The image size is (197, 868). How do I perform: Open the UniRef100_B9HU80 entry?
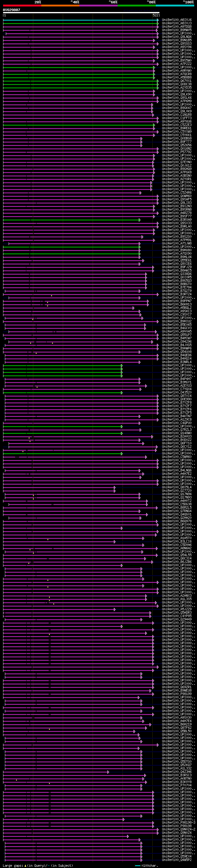[177, 250]
